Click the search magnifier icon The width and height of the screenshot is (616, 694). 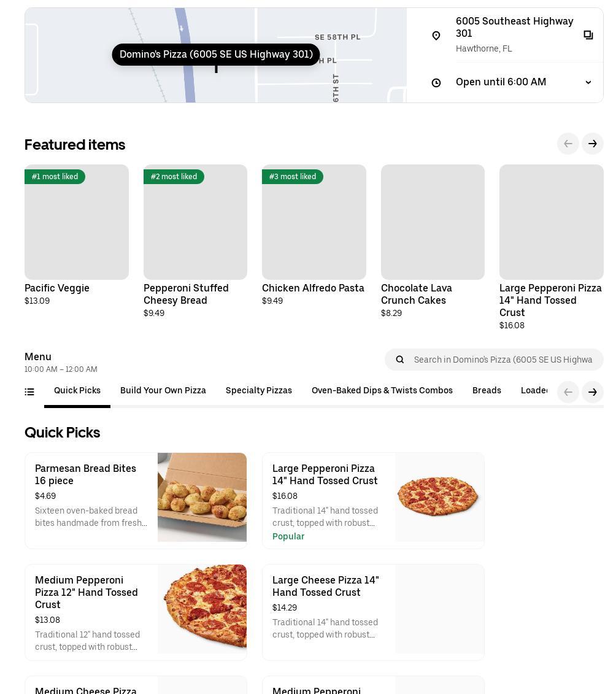[400, 360]
